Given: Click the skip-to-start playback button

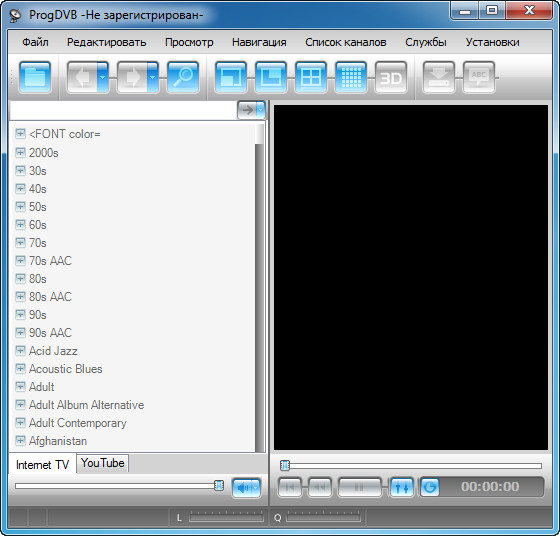Looking at the screenshot, I should click(290, 487).
